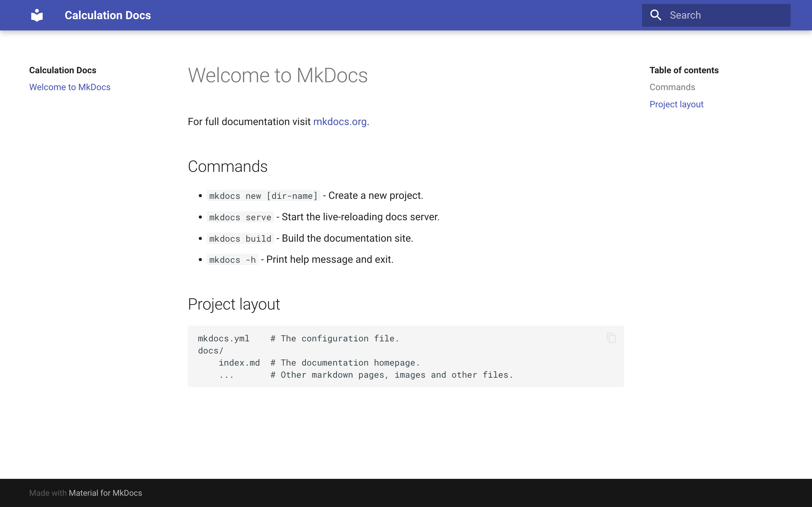Click the mkdocs -h inline code
This screenshot has height=507, width=812.
pyautogui.click(x=232, y=259)
